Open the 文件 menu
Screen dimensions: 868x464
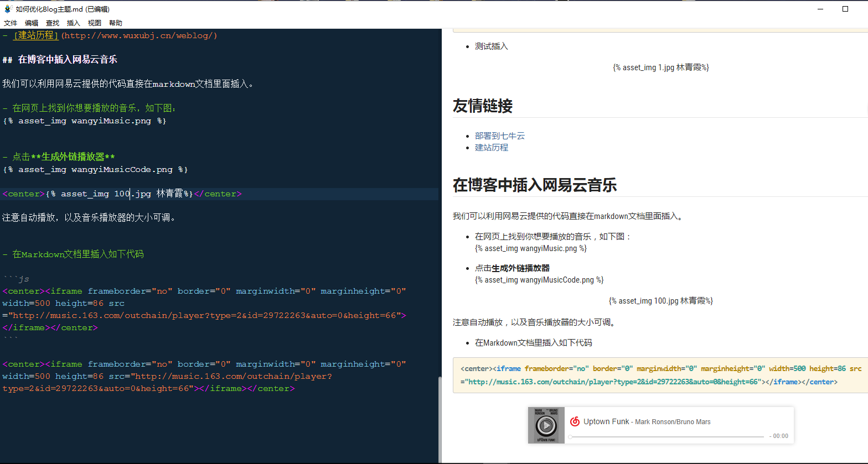11,23
